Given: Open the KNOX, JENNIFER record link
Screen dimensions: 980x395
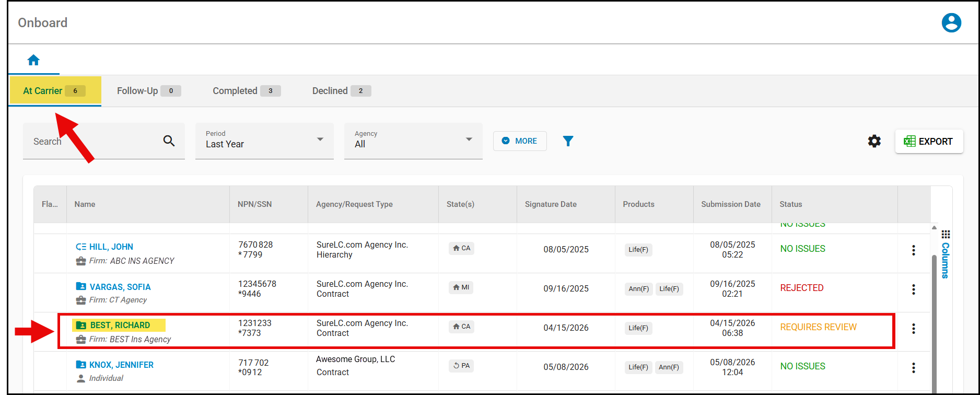Looking at the screenshot, I should pos(121,365).
